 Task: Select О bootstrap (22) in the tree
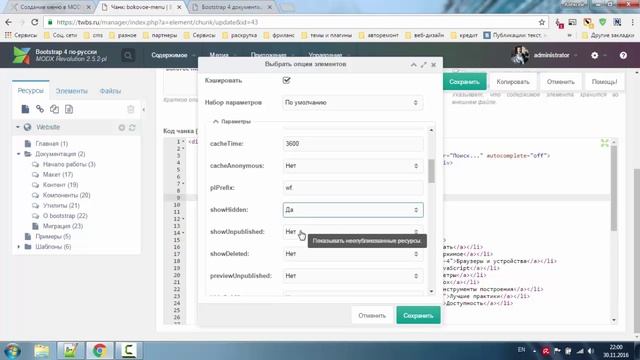point(65,216)
